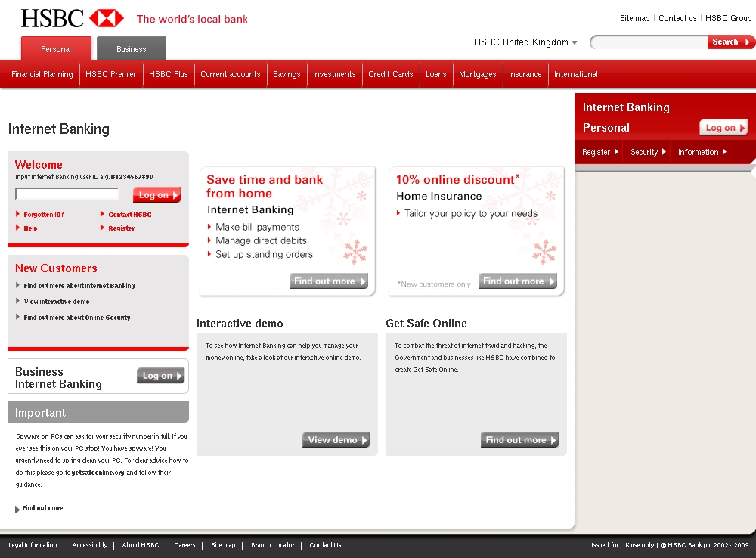
Task: Click Save time and bank from home heading
Action: (x=265, y=186)
